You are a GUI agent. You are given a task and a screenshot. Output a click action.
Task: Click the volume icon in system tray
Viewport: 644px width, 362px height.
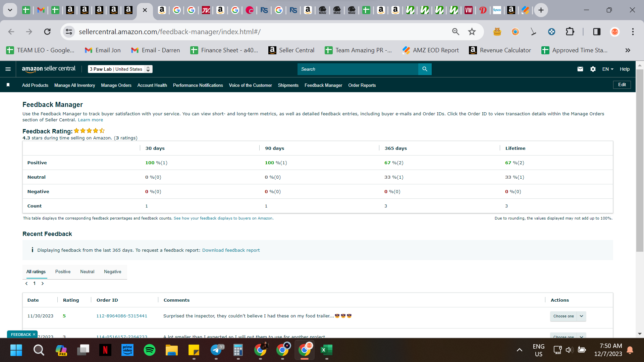569,350
